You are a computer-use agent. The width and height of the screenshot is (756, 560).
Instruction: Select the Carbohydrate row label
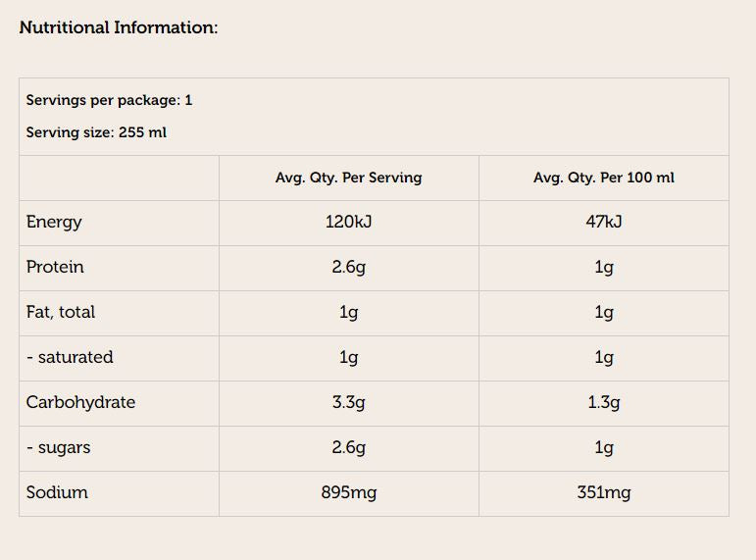80,402
